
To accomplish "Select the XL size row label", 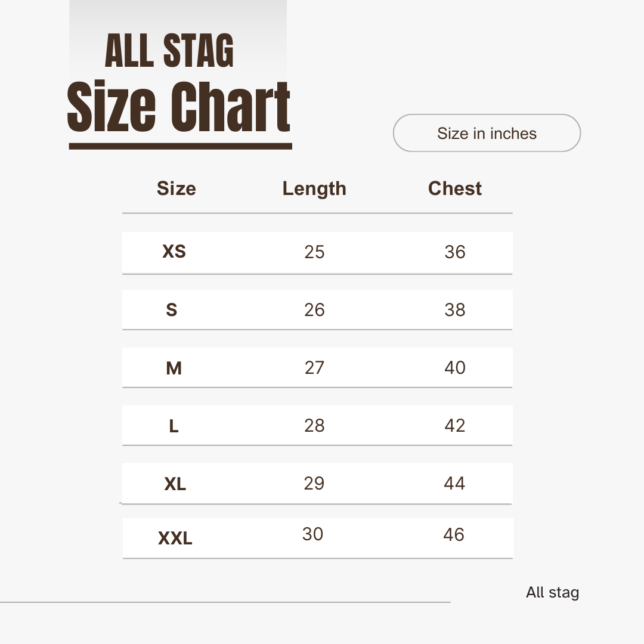I will point(175,484).
